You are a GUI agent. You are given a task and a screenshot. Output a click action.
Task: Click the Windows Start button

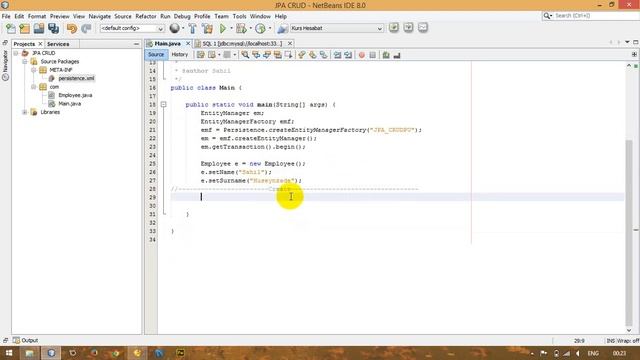[9, 353]
